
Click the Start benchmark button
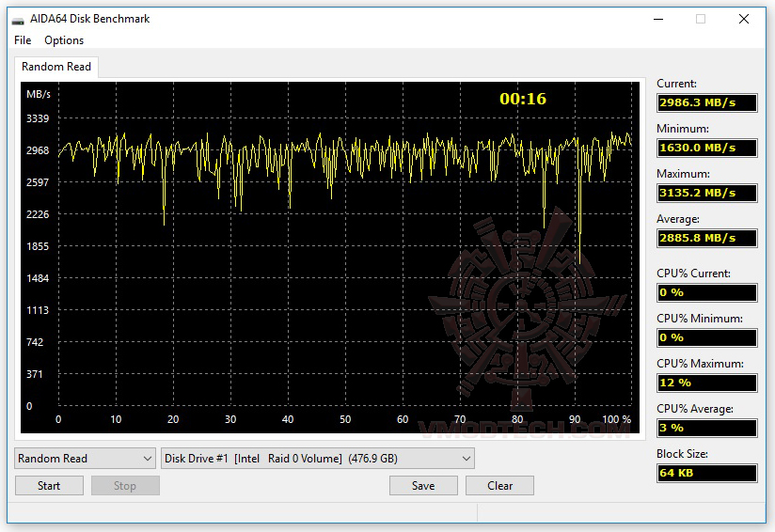tap(49, 486)
